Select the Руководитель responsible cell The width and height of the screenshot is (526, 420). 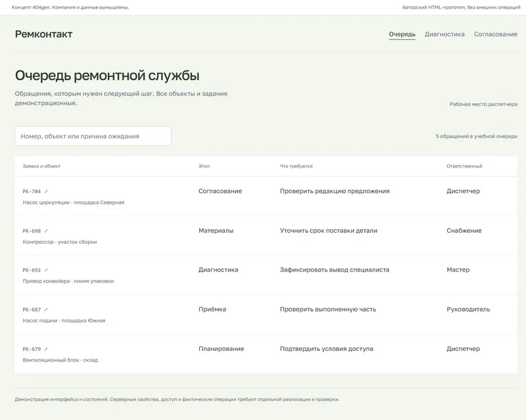(468, 310)
